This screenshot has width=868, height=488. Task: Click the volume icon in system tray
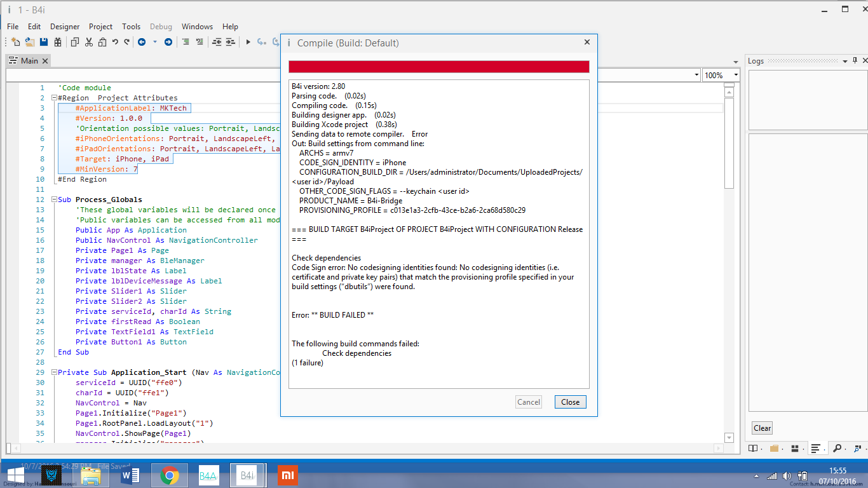tap(787, 476)
